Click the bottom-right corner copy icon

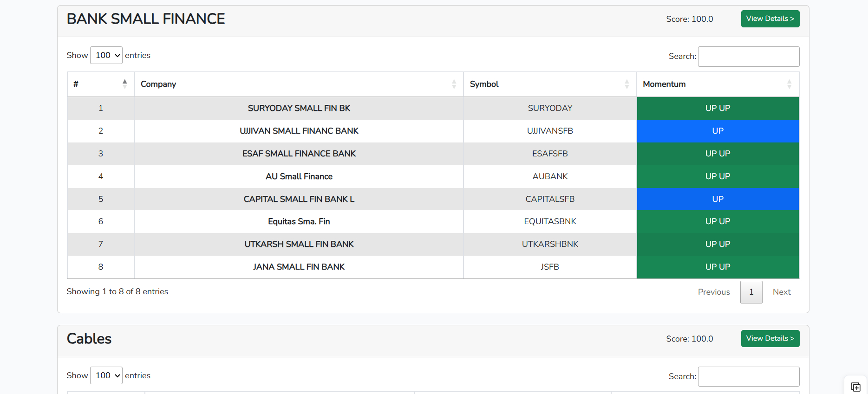coord(855,387)
